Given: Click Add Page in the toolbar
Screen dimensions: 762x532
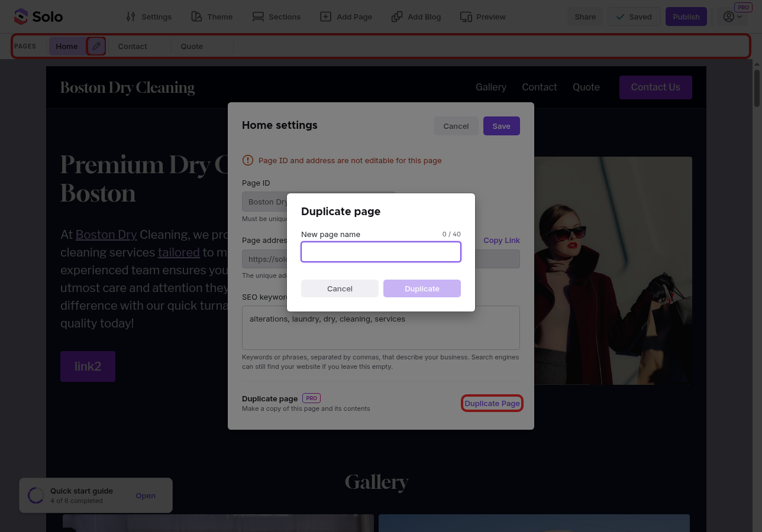Looking at the screenshot, I should pyautogui.click(x=346, y=17).
